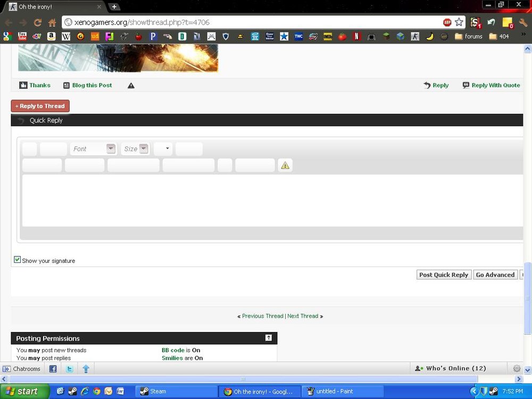The width and height of the screenshot is (532, 399).
Task: Click the post signature banner image
Action: (x=118, y=57)
